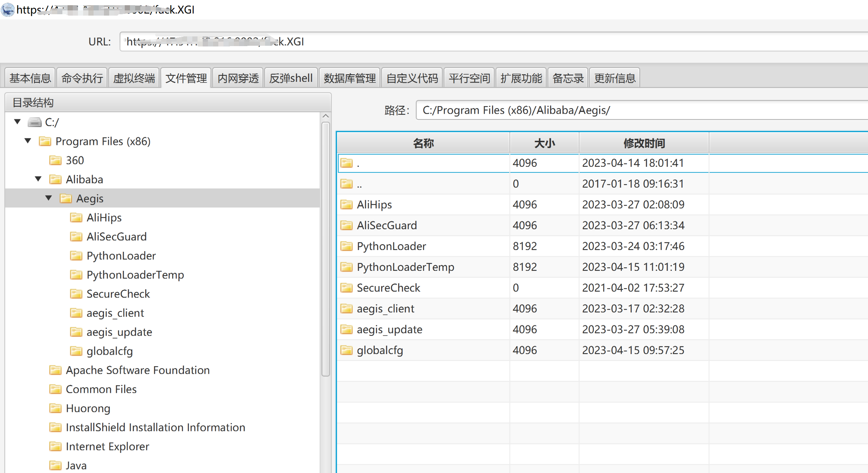
Task: Switch to 内网穿透 tab
Action: tap(238, 78)
